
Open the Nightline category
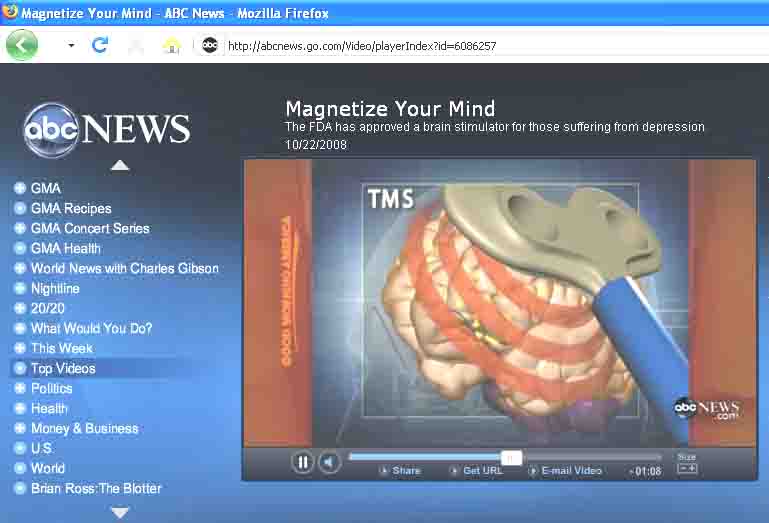click(x=55, y=288)
